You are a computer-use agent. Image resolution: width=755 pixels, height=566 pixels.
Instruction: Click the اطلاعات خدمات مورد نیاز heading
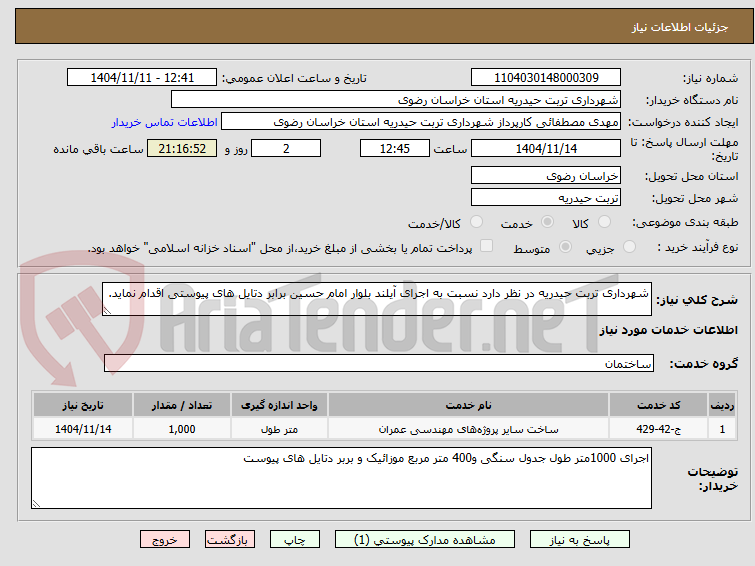668,330
